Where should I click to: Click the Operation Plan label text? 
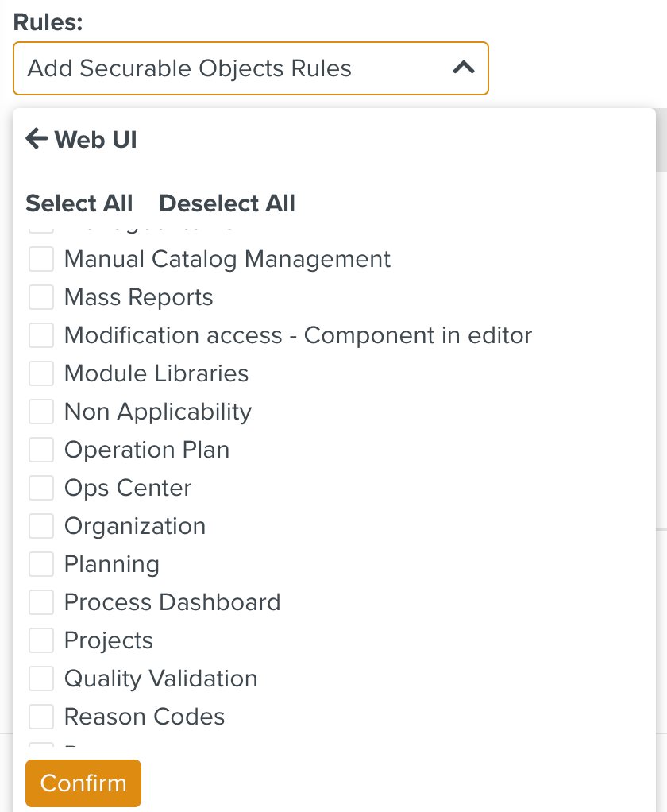coord(147,450)
